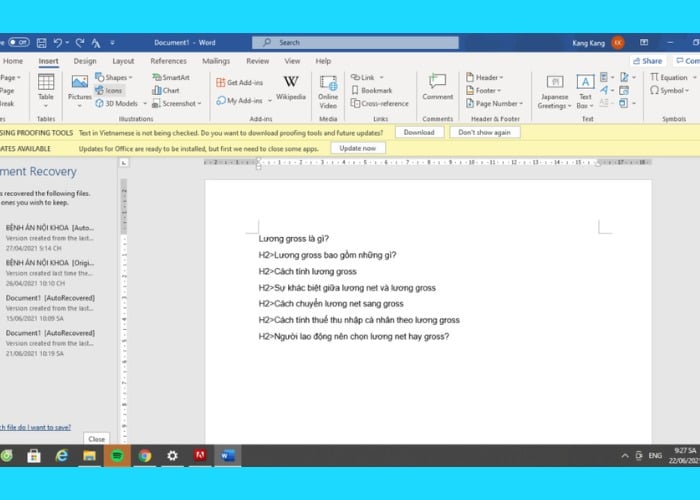Open Spotify from the taskbar
Screen dimensions: 700x500
(116, 456)
